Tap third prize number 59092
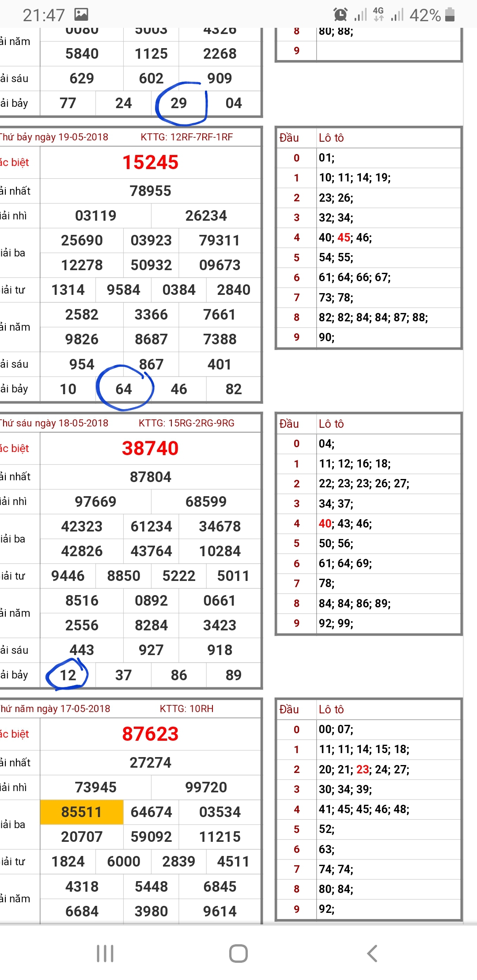Image resolution: width=477 pixels, height=980 pixels. point(151,837)
